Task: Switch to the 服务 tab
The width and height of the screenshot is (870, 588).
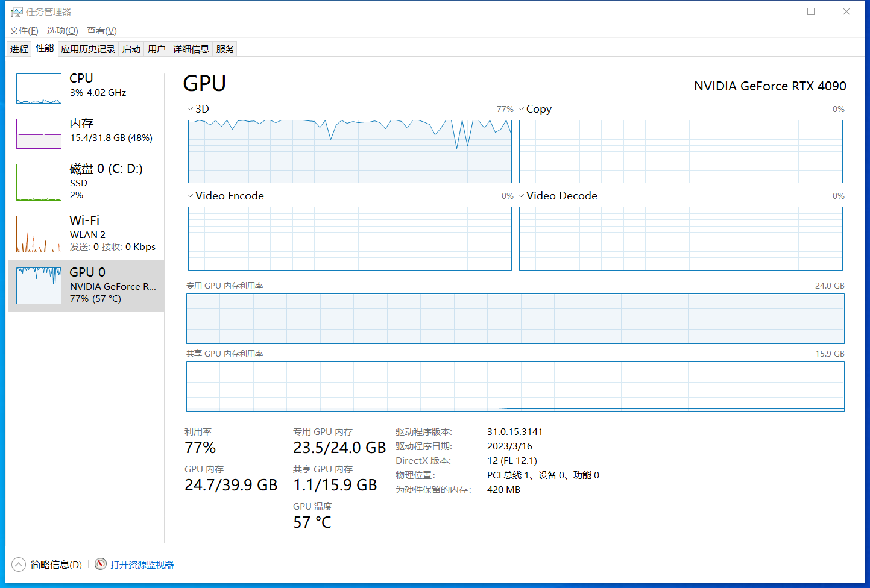Action: 225,49
